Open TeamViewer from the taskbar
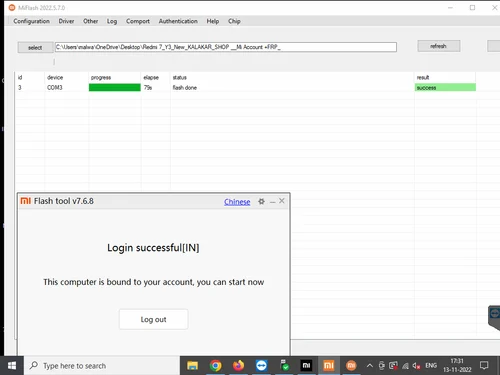This screenshot has width=500, height=375. click(x=261, y=366)
